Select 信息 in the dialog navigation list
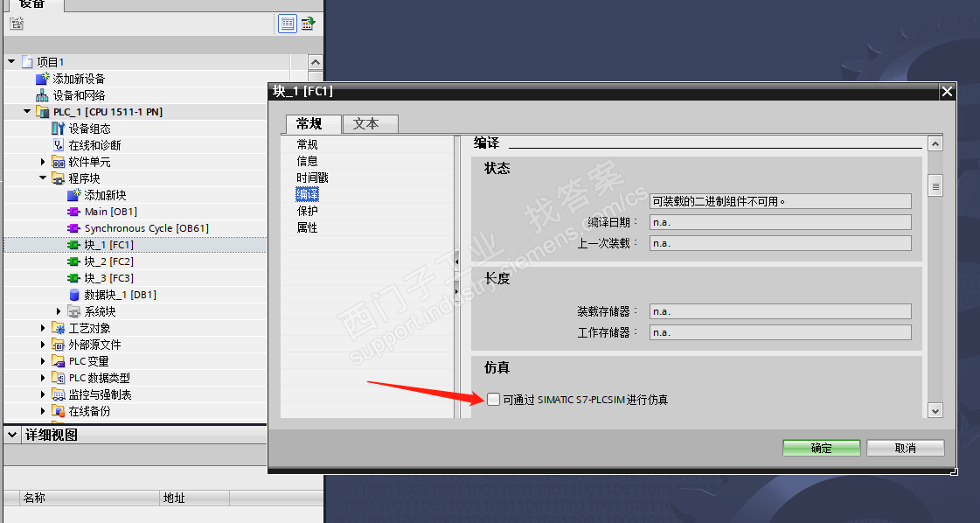 coord(307,162)
